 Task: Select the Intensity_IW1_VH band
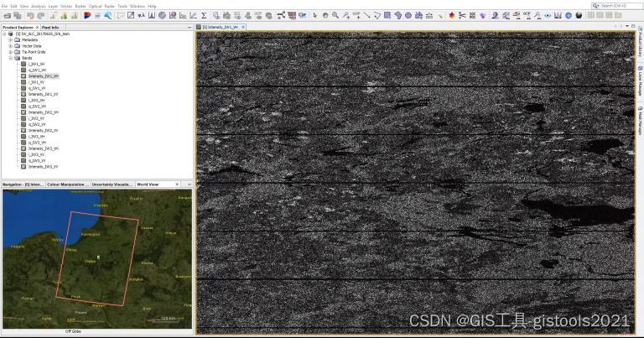[x=43, y=76]
